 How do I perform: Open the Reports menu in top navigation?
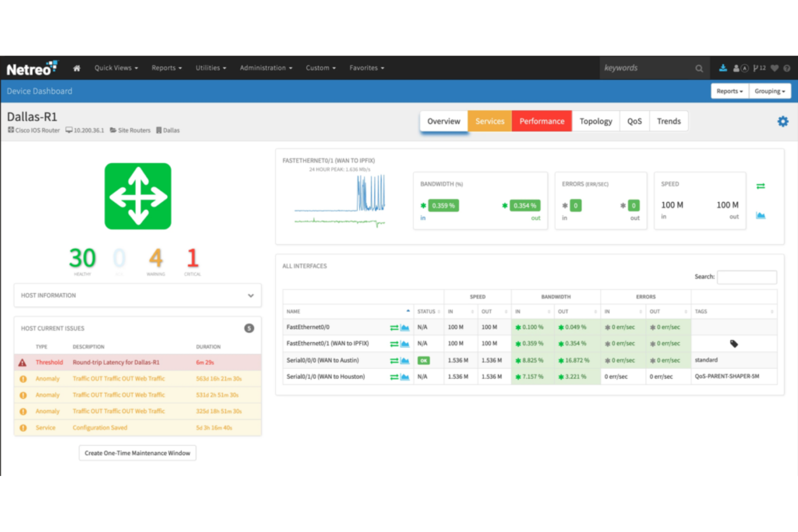point(167,68)
